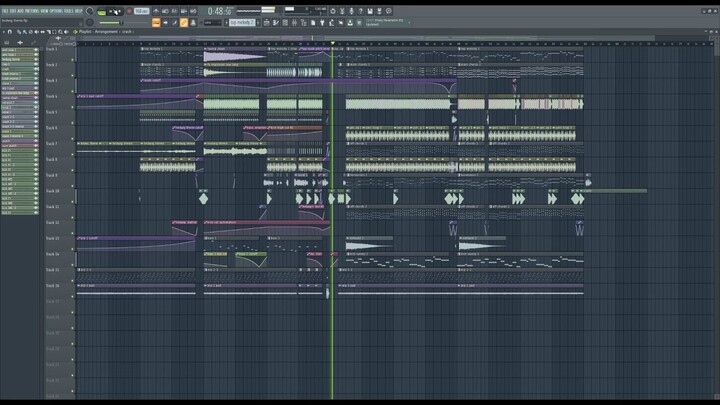Click the tempo display
The image size is (720, 405).
point(141,11)
